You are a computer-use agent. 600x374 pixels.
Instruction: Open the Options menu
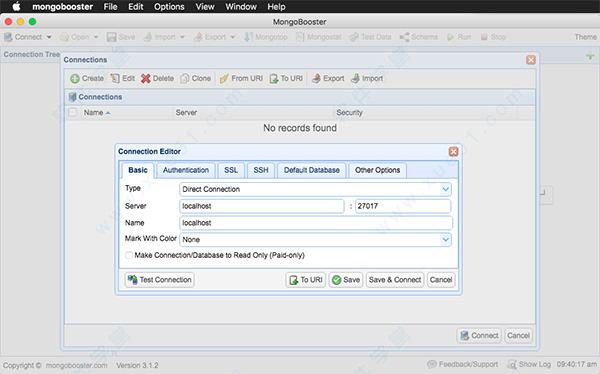point(169,7)
